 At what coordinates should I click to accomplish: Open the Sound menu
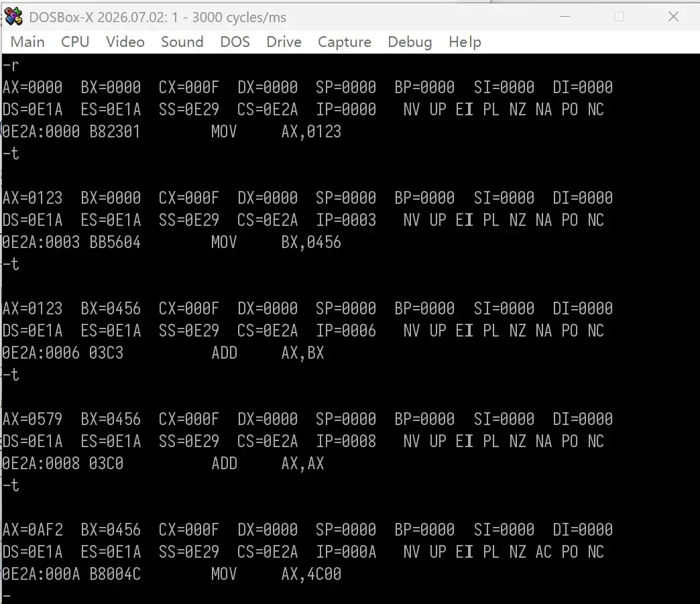click(182, 42)
